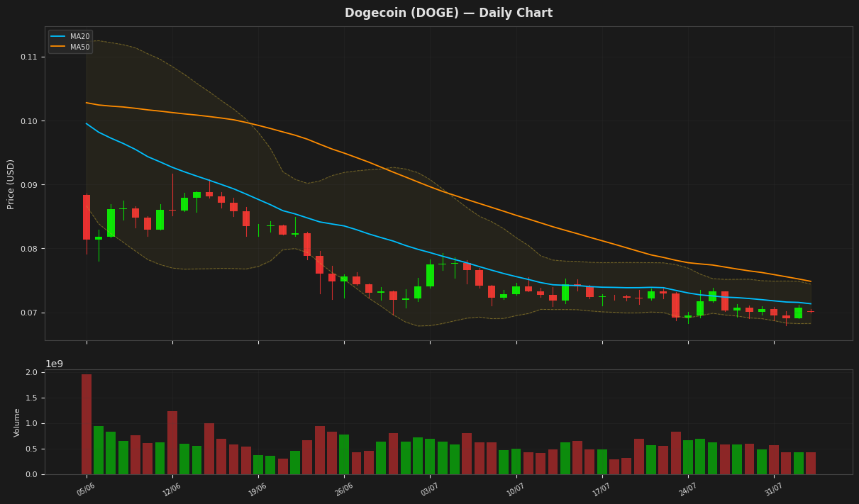859x504 pixels.
Task: Click the tallest red volume bar on 05/06
Action: point(87,424)
